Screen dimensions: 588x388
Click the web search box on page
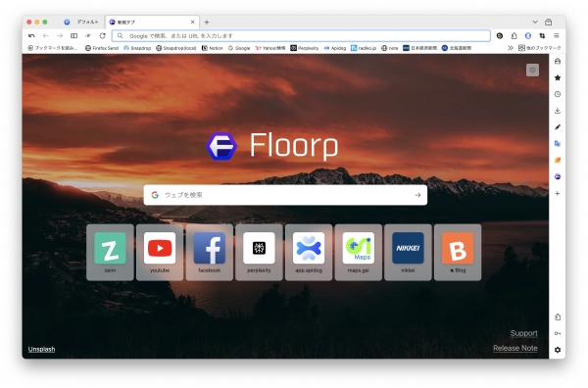(x=285, y=195)
